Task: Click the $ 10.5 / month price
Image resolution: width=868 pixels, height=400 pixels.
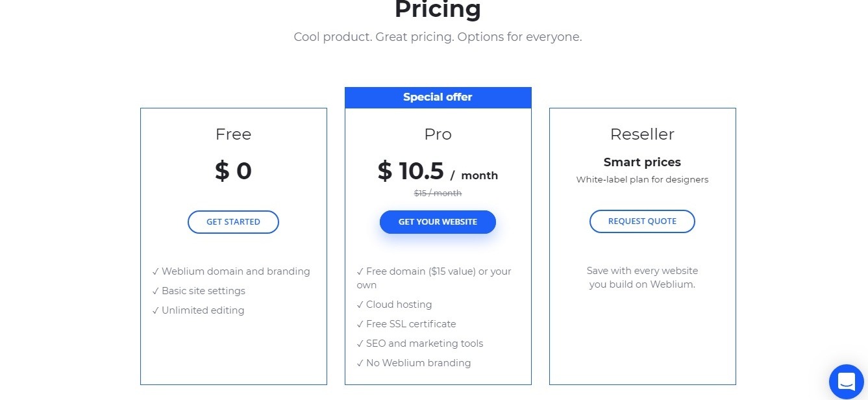Action: coord(438,171)
